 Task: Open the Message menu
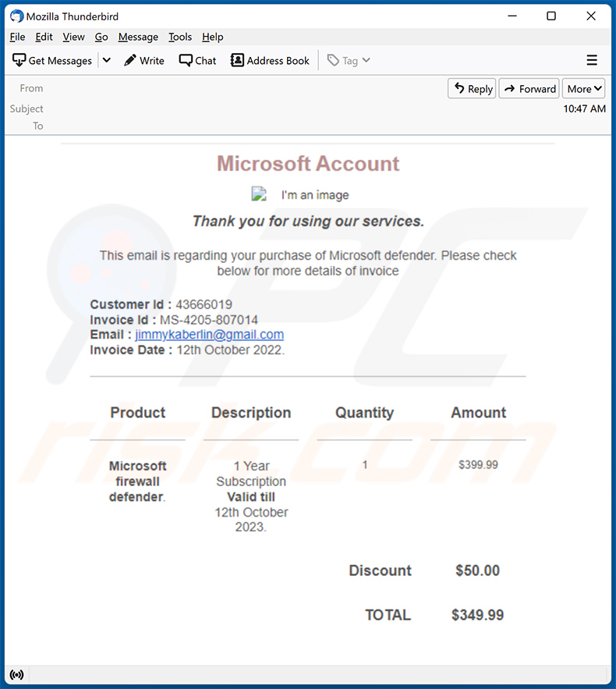pos(138,37)
